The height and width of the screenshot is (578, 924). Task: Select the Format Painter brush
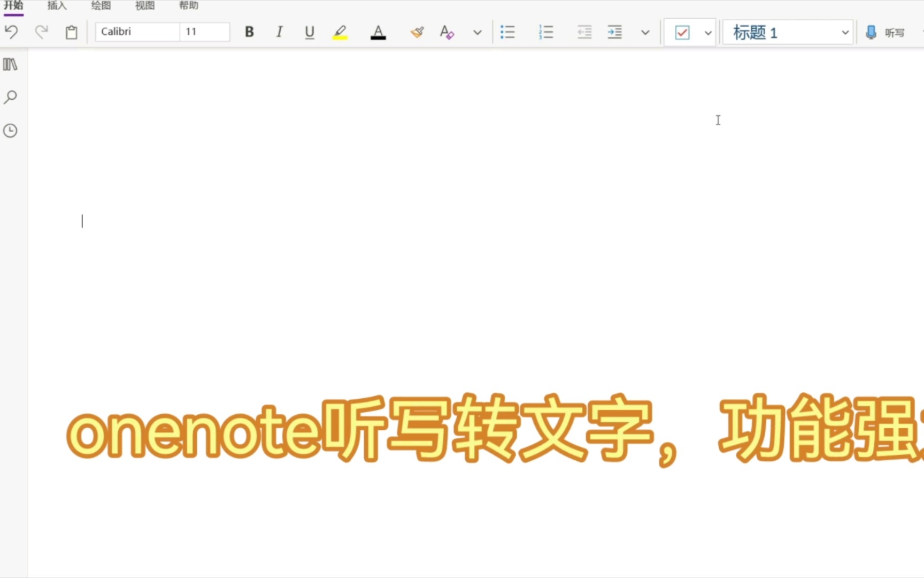coord(417,32)
